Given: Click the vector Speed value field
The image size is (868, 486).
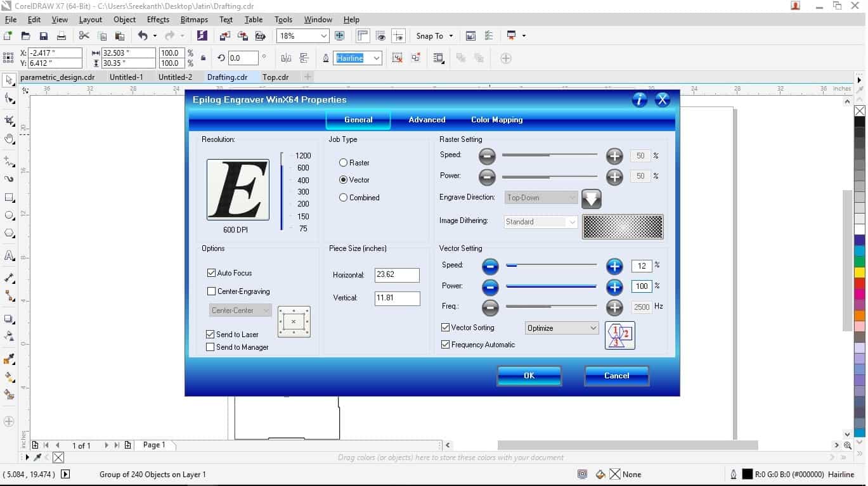Looking at the screenshot, I should (642, 266).
